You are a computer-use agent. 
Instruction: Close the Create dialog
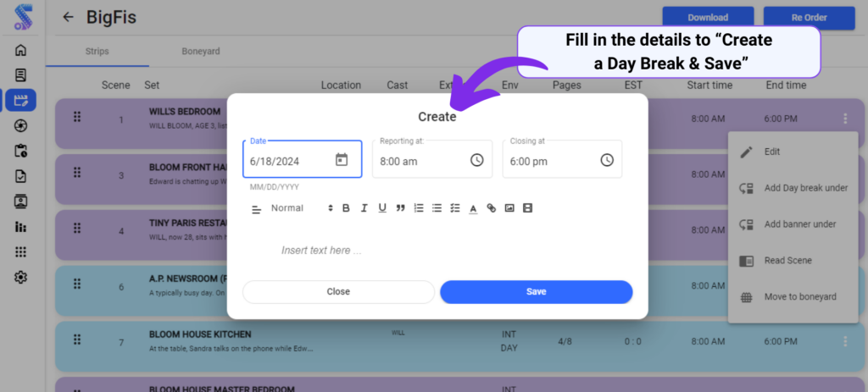coord(338,292)
